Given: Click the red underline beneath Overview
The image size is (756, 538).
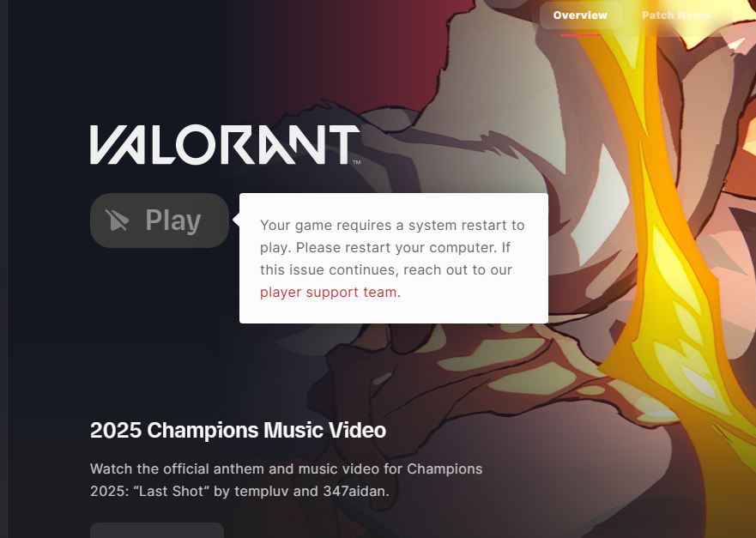Looking at the screenshot, I should 580,34.
